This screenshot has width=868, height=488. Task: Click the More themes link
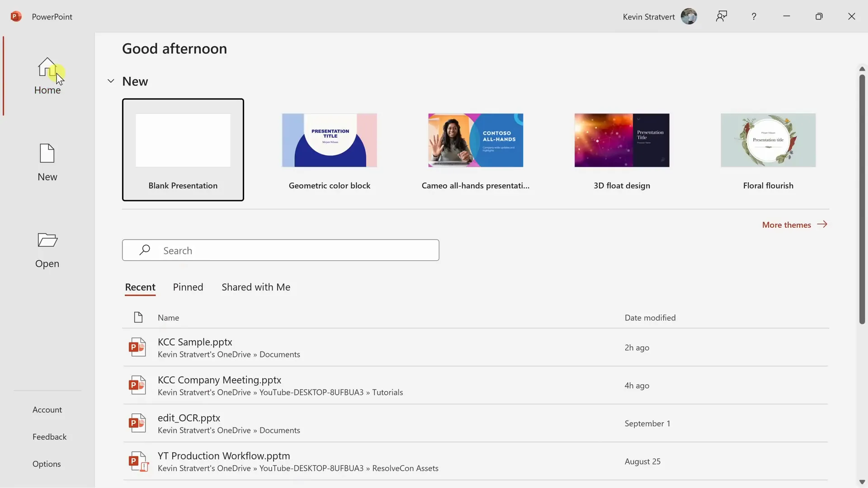point(787,225)
